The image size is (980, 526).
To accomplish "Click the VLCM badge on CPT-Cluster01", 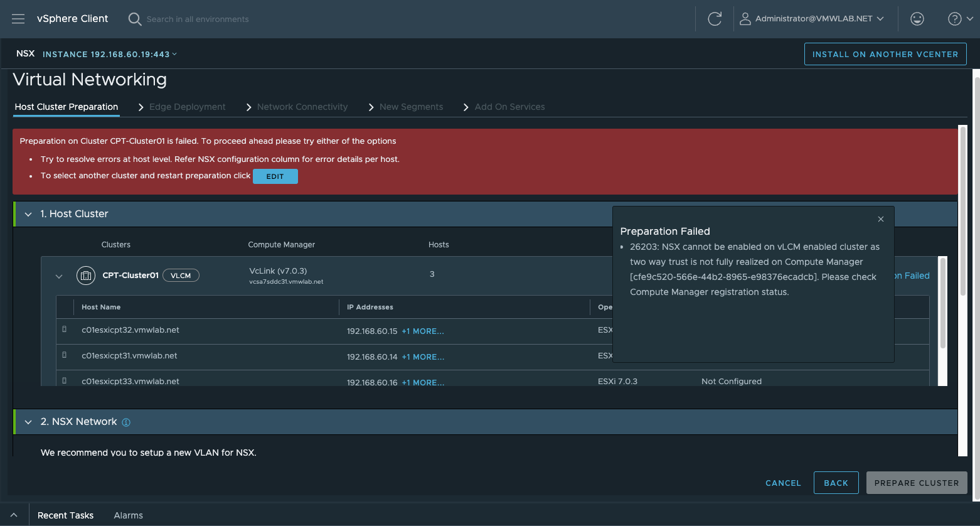I will coord(181,276).
